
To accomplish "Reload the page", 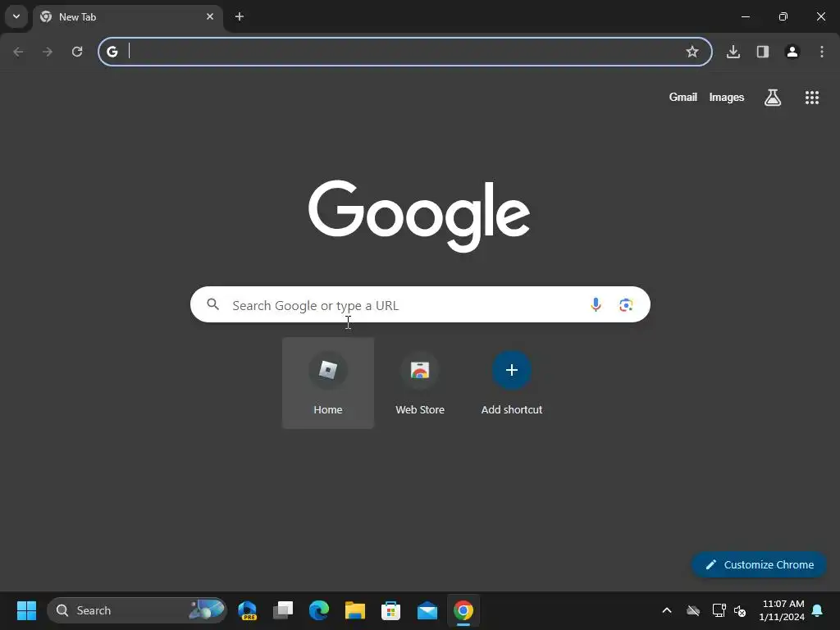I will tap(77, 52).
